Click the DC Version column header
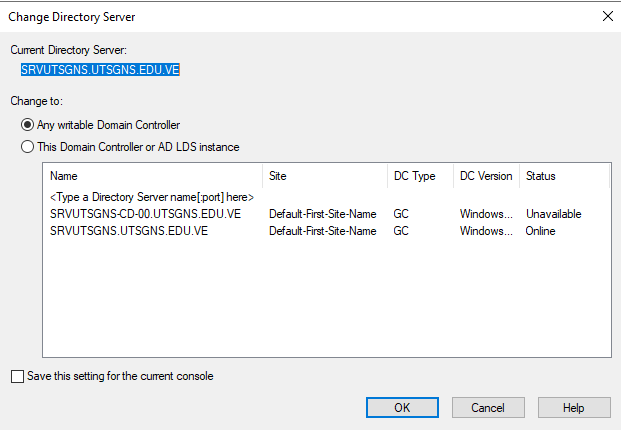The height and width of the screenshot is (430, 621). pos(486,176)
